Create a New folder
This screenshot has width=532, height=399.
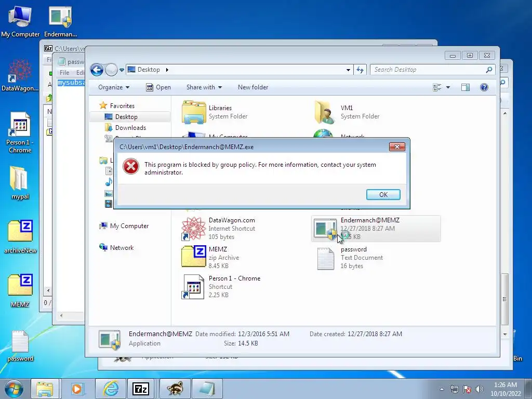click(x=253, y=87)
